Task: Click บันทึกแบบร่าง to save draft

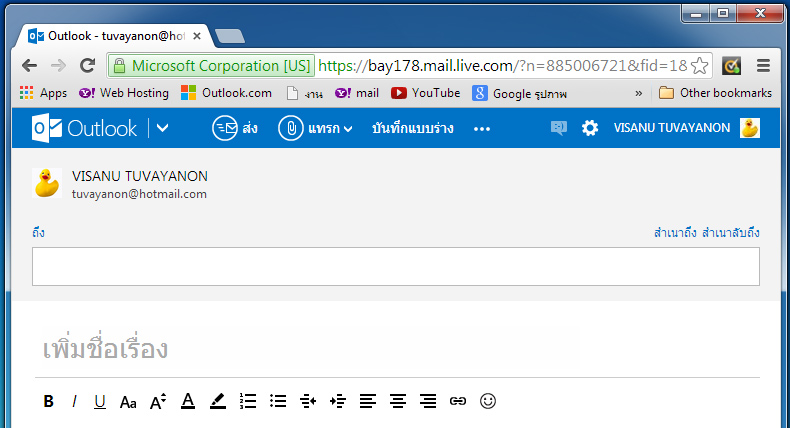Action: [x=413, y=128]
